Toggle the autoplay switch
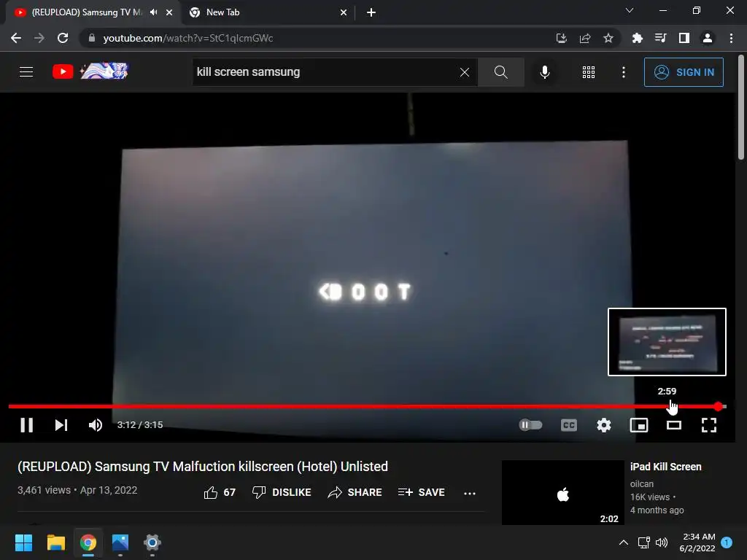 tap(530, 425)
